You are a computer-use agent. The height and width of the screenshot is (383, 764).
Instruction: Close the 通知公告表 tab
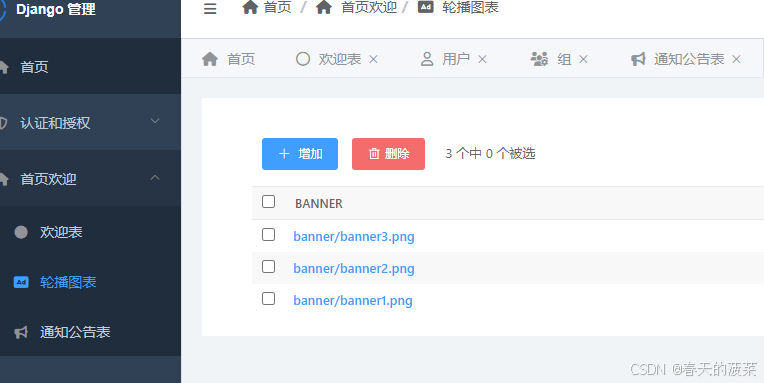tap(736, 59)
